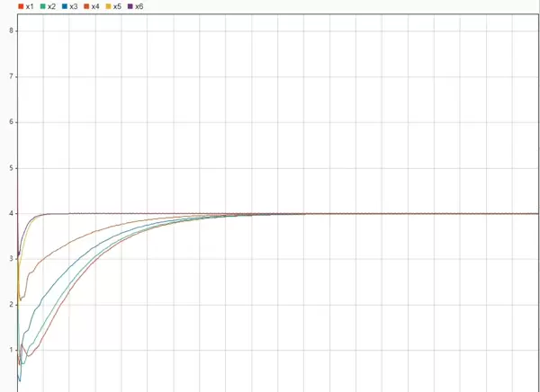Click the y-axis tick label 6
This screenshot has width=540, height=392.
12,122
